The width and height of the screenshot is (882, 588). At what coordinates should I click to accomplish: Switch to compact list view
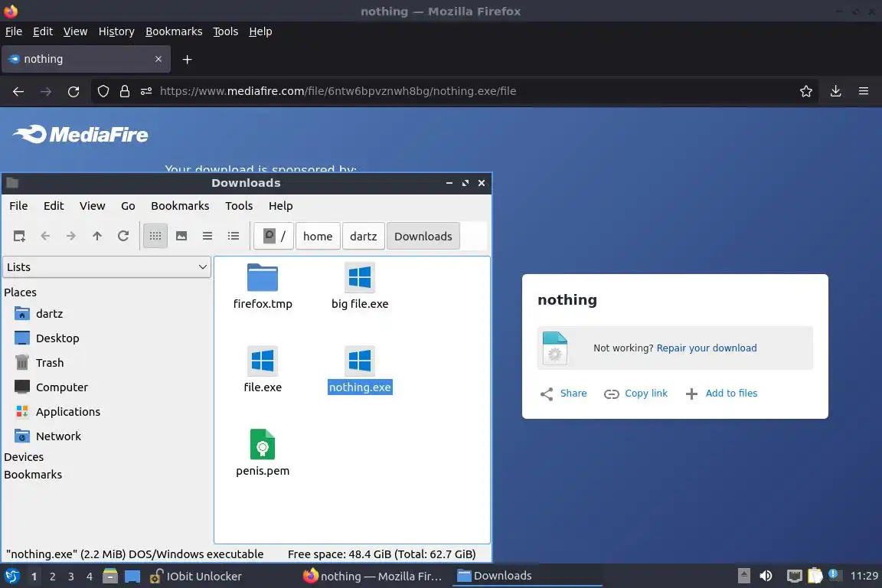207,237
